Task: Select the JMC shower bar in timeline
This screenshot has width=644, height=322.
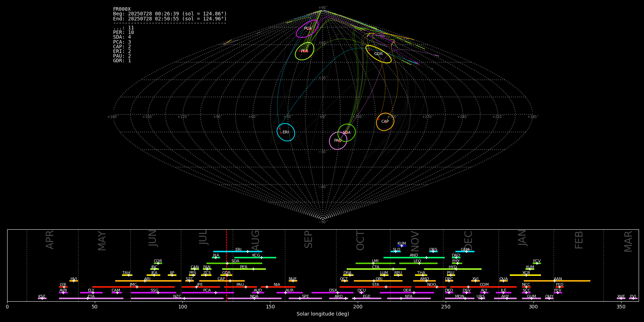Action: (x=133, y=287)
